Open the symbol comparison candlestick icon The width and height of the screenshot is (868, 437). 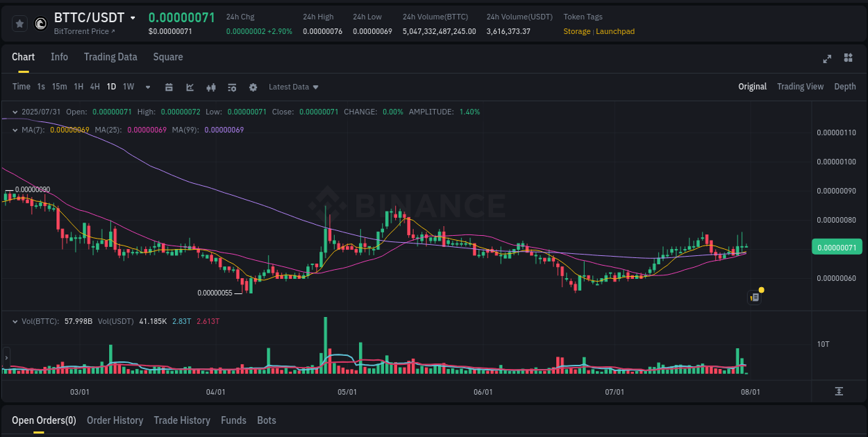click(x=210, y=87)
